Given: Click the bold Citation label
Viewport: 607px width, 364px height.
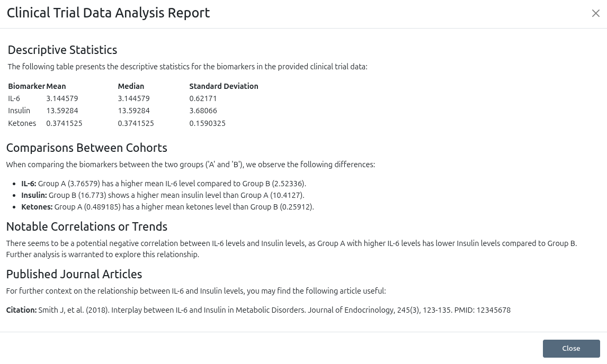Looking at the screenshot, I should click(21, 310).
